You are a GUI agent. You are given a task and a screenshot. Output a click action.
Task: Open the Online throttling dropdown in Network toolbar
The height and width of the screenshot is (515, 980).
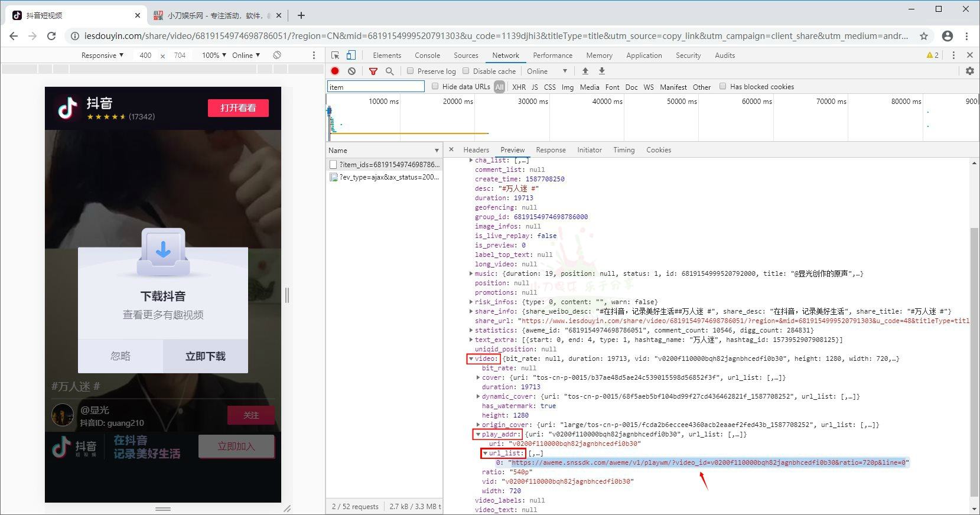coord(546,71)
